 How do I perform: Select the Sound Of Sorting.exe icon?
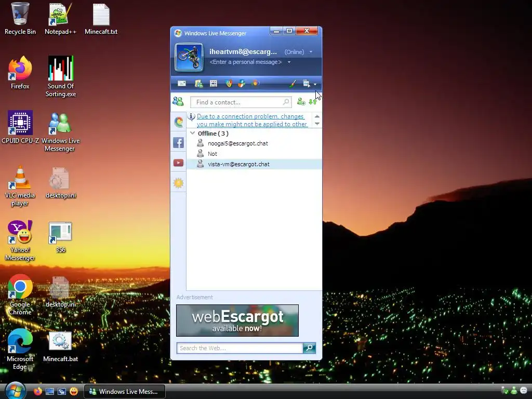61,77
